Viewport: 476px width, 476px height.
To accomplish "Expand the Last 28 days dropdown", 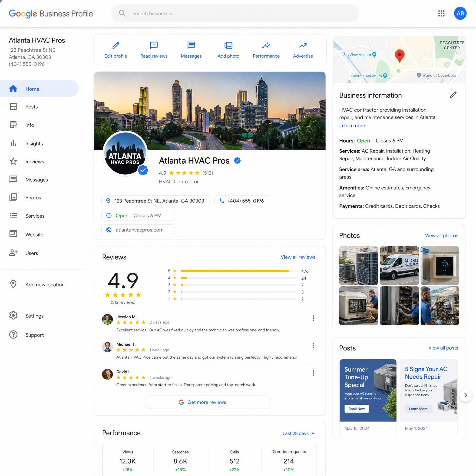I will coord(298,433).
